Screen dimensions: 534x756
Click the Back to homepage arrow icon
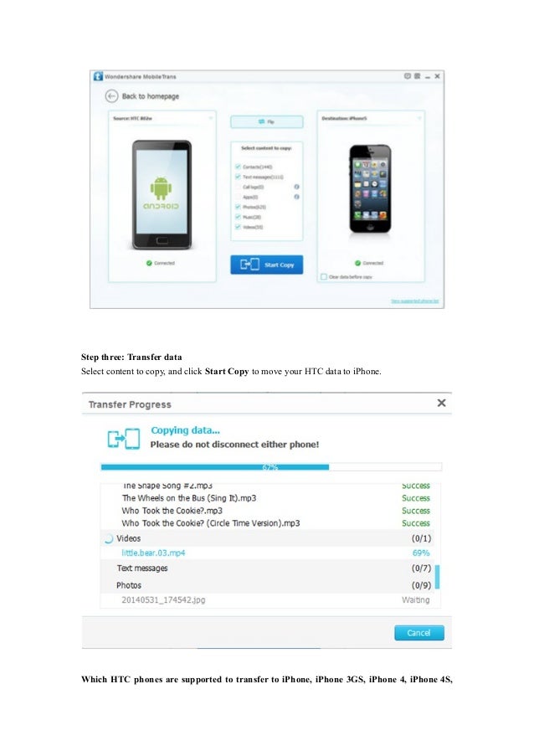click(x=111, y=96)
